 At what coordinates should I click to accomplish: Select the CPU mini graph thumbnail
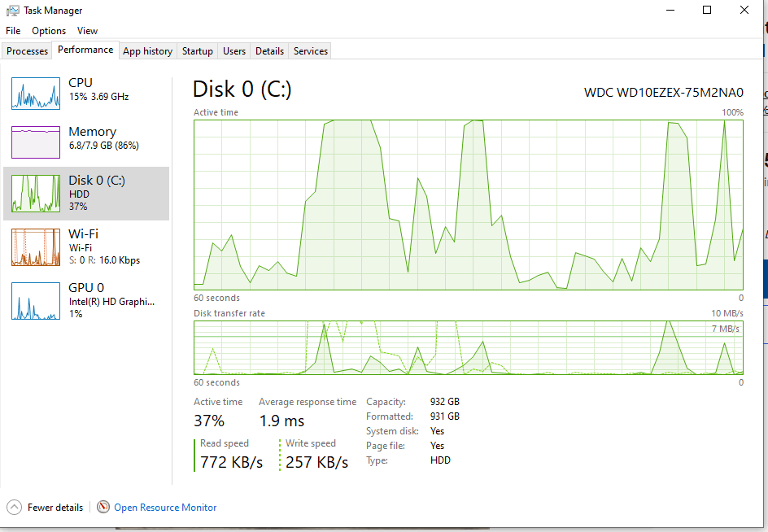36,93
